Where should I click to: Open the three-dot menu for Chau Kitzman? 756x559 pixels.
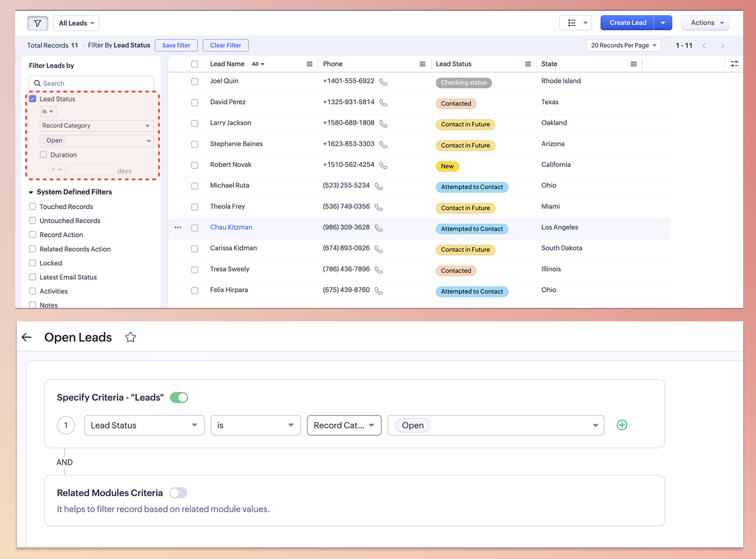[178, 228]
